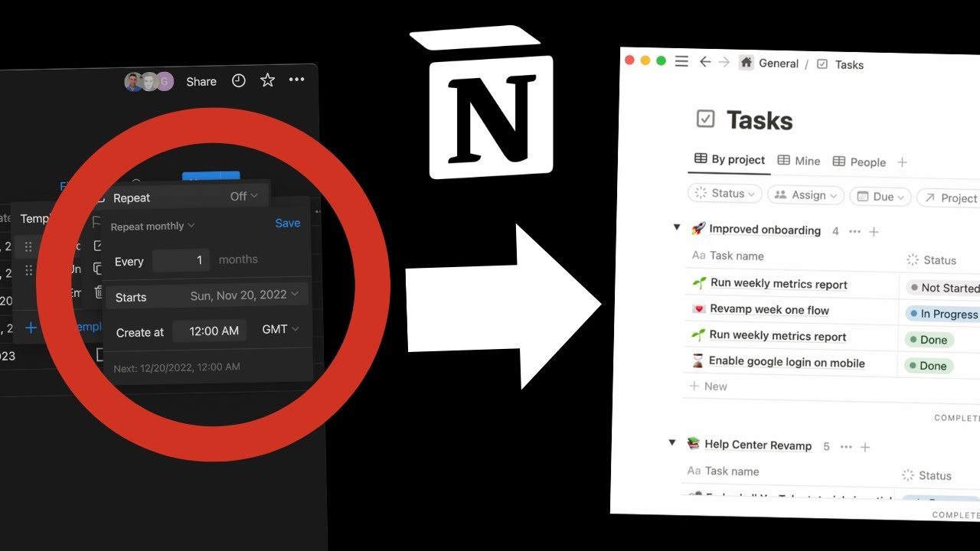Click the first user avatar photo in dark window
Viewport: 980px width, 551px height.
tap(133, 82)
